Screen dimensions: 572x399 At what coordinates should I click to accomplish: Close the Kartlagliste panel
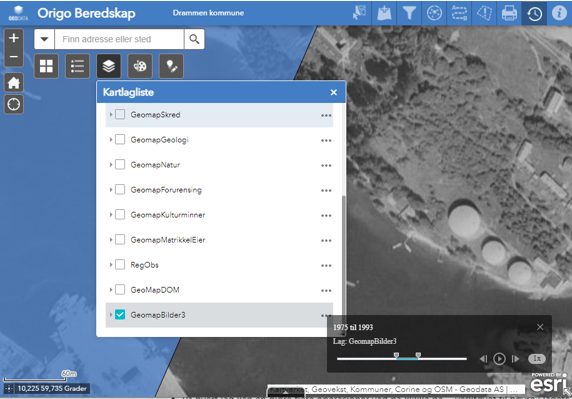click(x=333, y=92)
